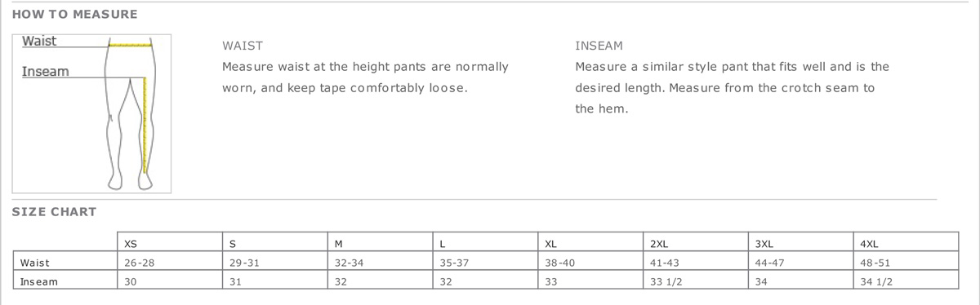Click the yellow inseam tape line in diagram
Screen dimensions: 980x305
tap(144, 124)
